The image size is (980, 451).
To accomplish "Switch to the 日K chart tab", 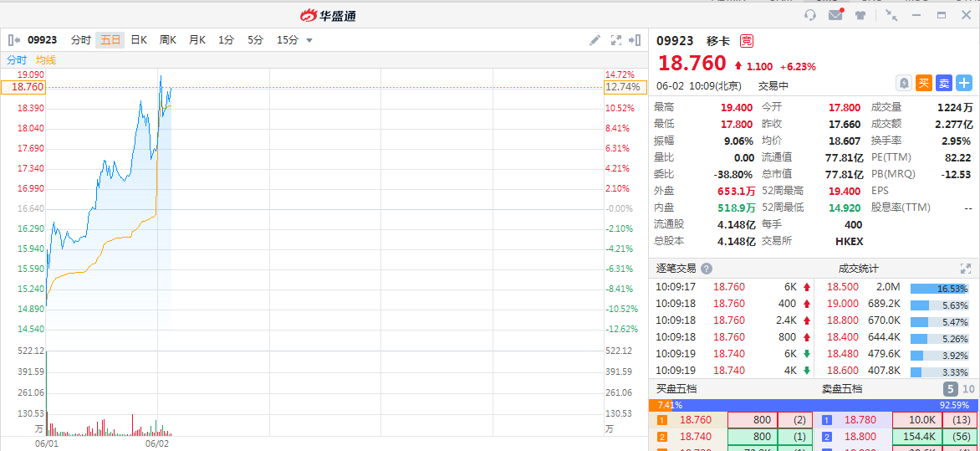I will (139, 40).
